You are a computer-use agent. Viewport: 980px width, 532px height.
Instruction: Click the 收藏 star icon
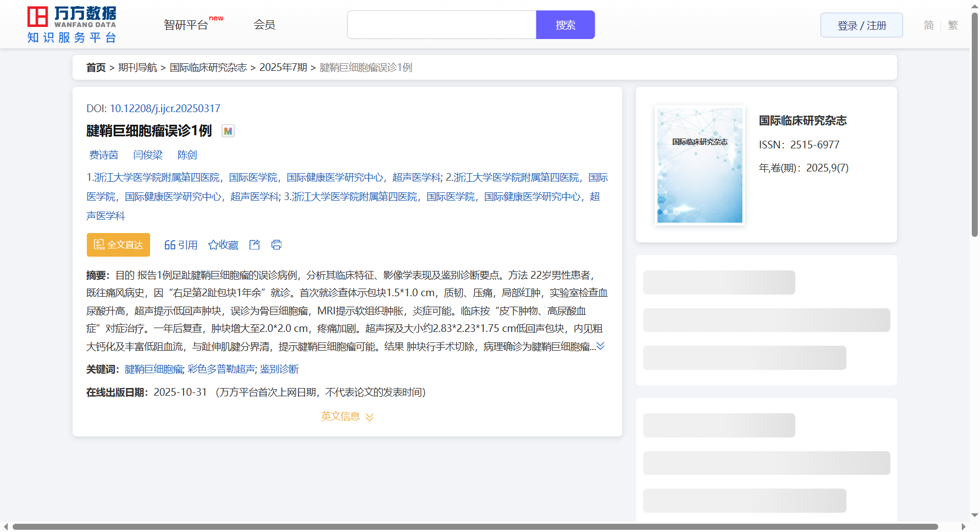[213, 245]
